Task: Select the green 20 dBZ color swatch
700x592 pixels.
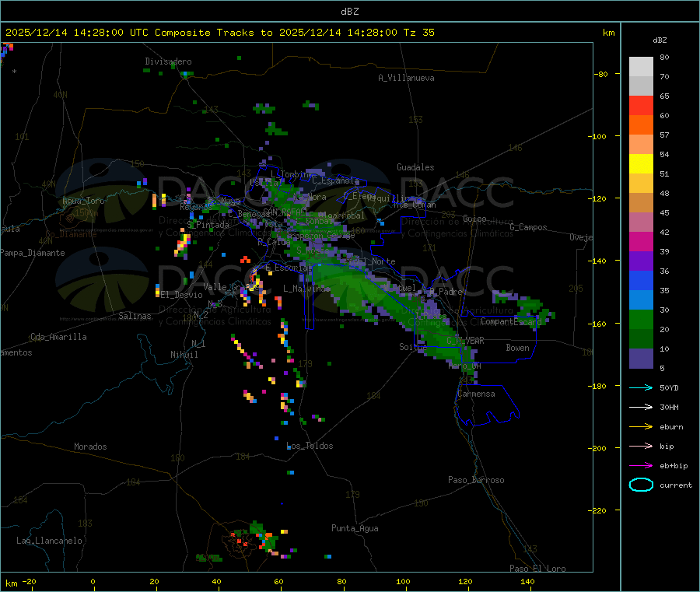Action: [x=641, y=319]
